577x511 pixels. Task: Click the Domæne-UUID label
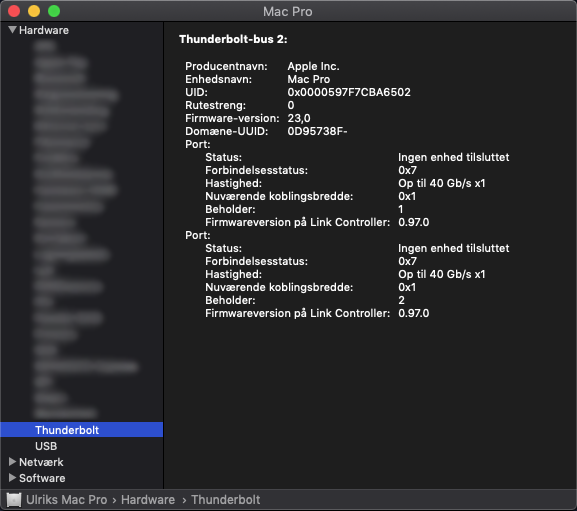tap(227, 131)
